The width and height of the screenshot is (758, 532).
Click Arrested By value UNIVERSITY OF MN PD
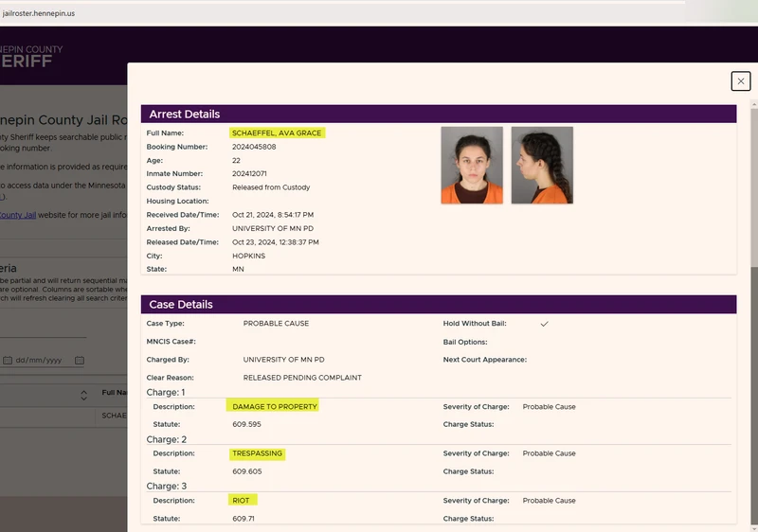[x=273, y=228]
